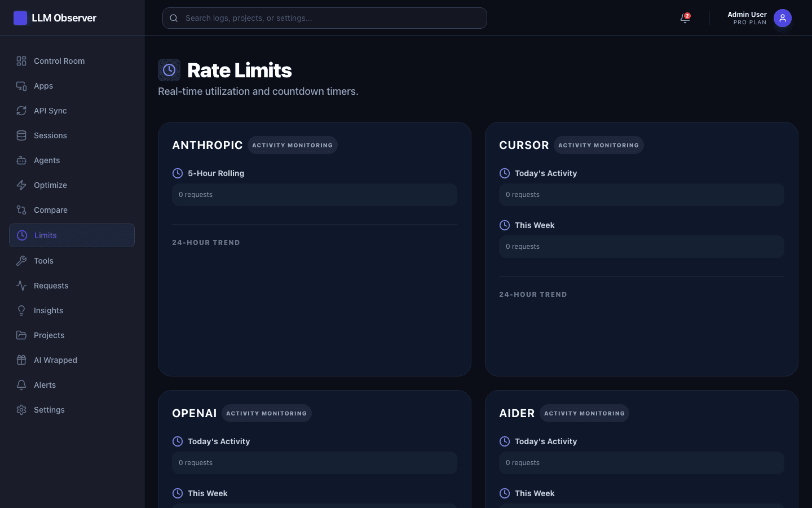812x508 pixels.
Task: Click the Compare branch icon
Action: 21,210
